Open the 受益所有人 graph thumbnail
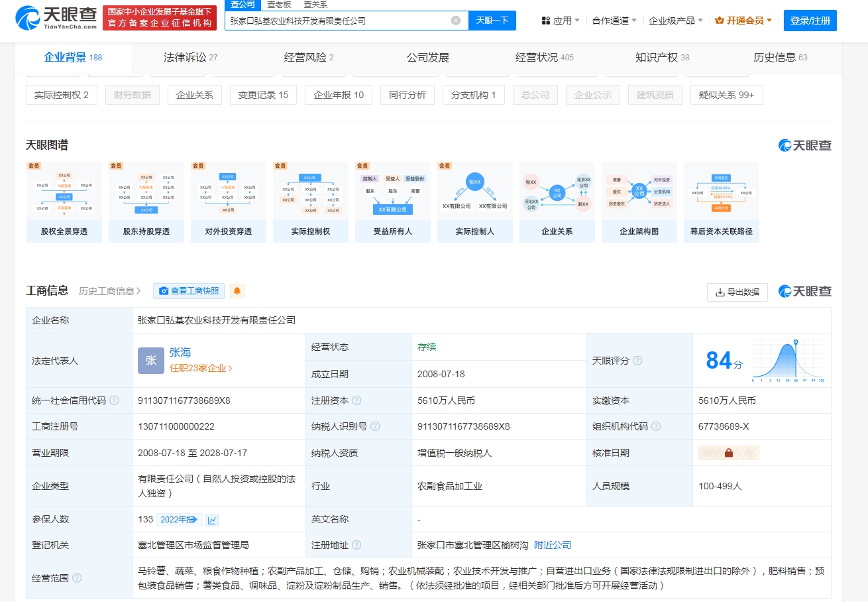Viewport: 868px width, 602px height. [393, 202]
